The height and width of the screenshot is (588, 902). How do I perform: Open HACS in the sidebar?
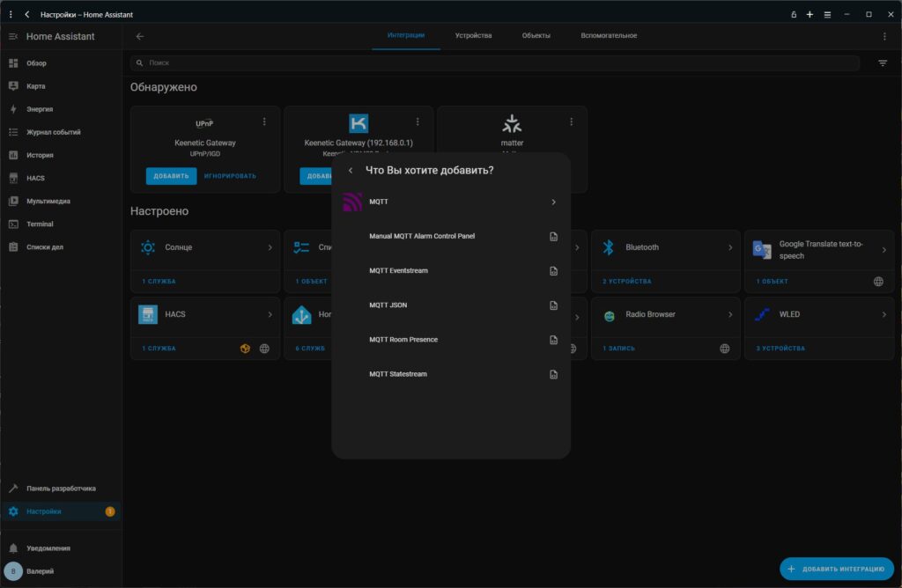(x=35, y=178)
